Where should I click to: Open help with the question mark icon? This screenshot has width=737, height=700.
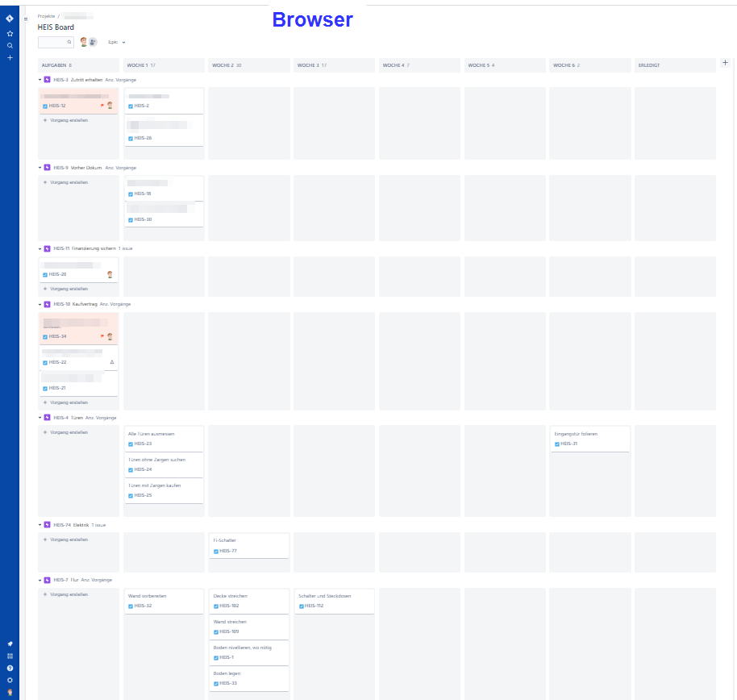coord(10,668)
